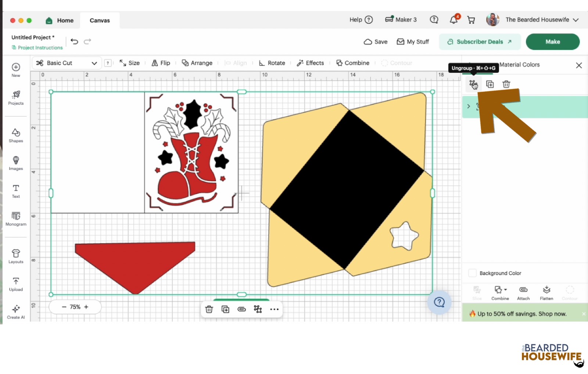Open The Bearded Housewife account menu
588x374 pixels.
533,20
